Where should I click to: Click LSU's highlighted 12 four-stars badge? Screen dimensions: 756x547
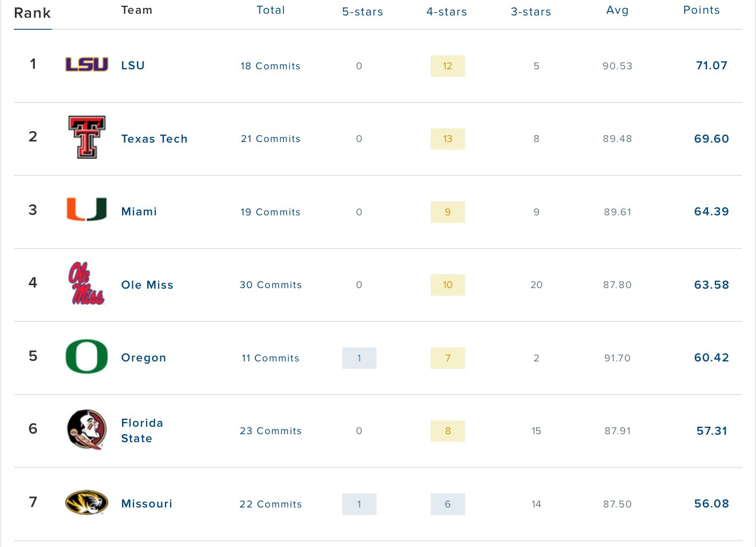pyautogui.click(x=448, y=66)
